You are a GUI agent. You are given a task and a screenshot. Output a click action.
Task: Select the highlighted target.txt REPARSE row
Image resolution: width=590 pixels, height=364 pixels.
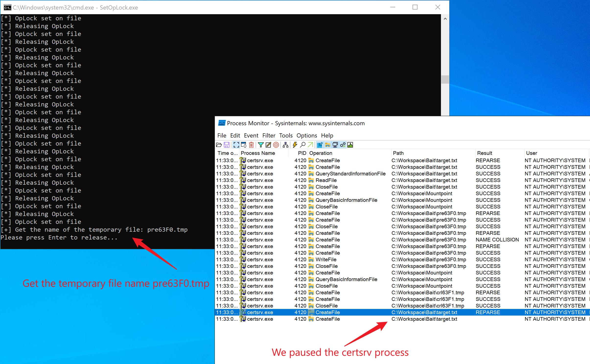click(402, 312)
